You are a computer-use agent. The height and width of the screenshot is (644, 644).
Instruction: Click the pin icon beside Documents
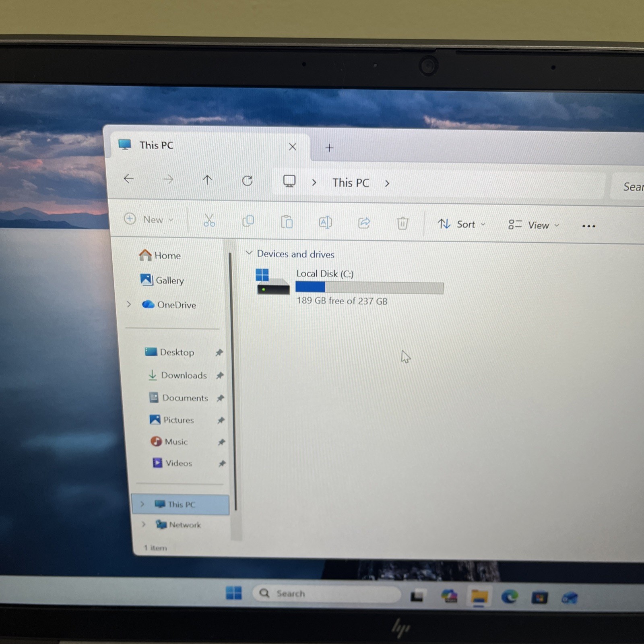pos(220,398)
